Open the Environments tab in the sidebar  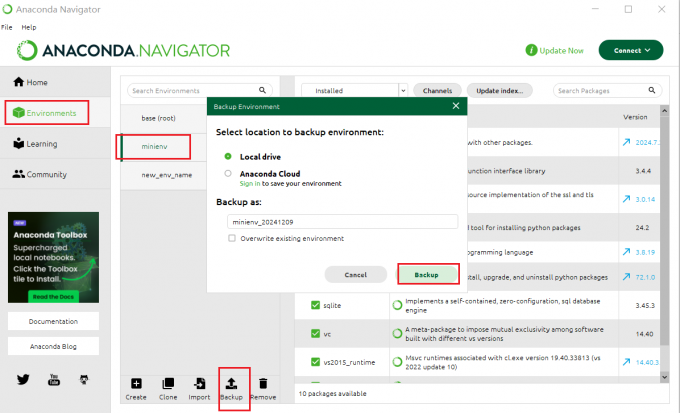(x=45, y=113)
